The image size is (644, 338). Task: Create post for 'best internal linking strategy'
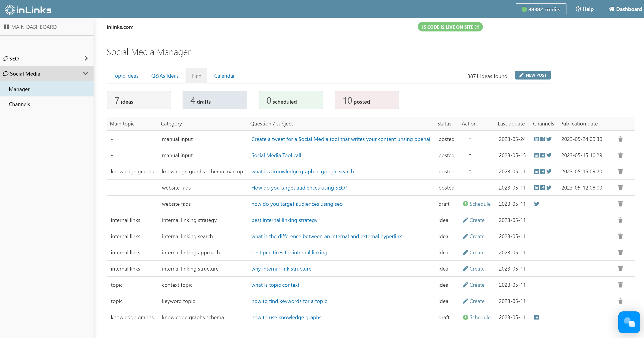(x=473, y=220)
